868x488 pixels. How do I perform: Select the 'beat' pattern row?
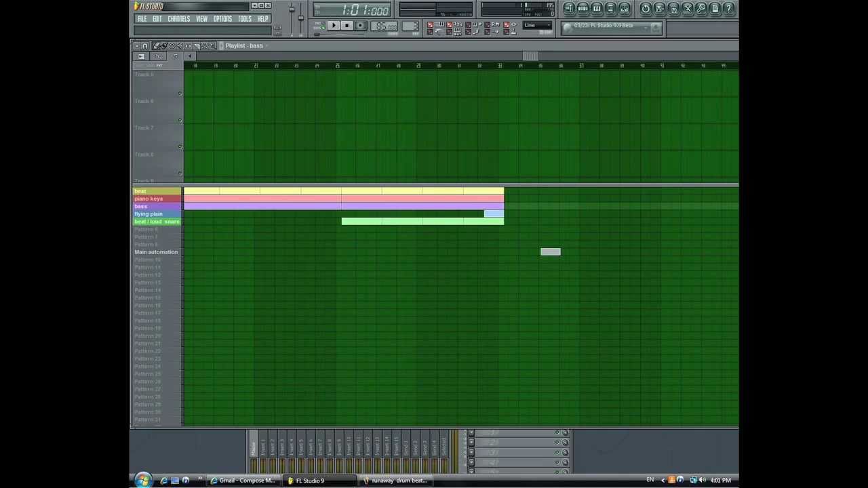pos(157,191)
